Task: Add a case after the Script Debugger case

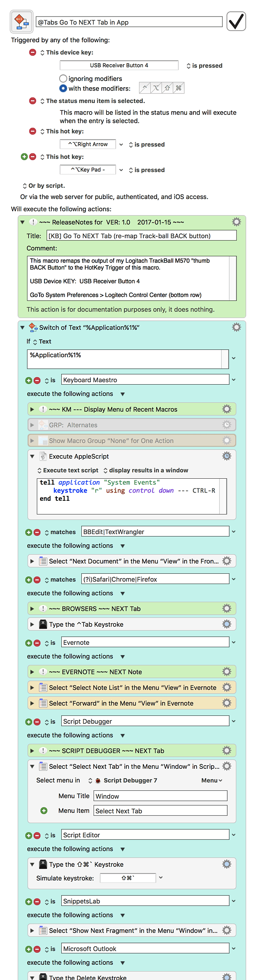Action: 28,722
